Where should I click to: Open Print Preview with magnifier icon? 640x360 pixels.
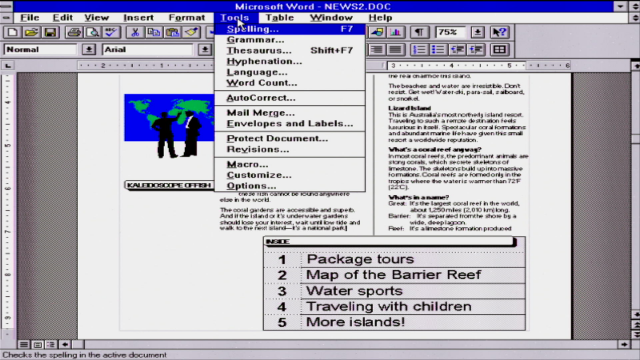click(93, 32)
